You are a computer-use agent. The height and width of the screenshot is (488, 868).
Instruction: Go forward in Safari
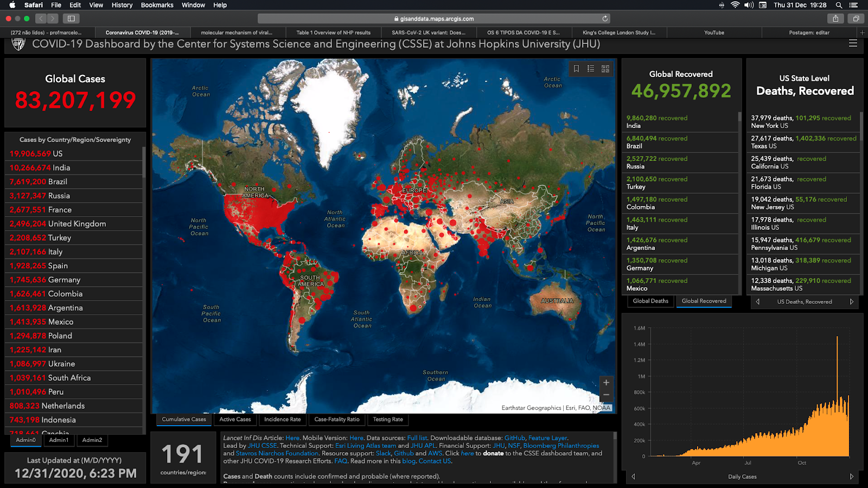53,18
